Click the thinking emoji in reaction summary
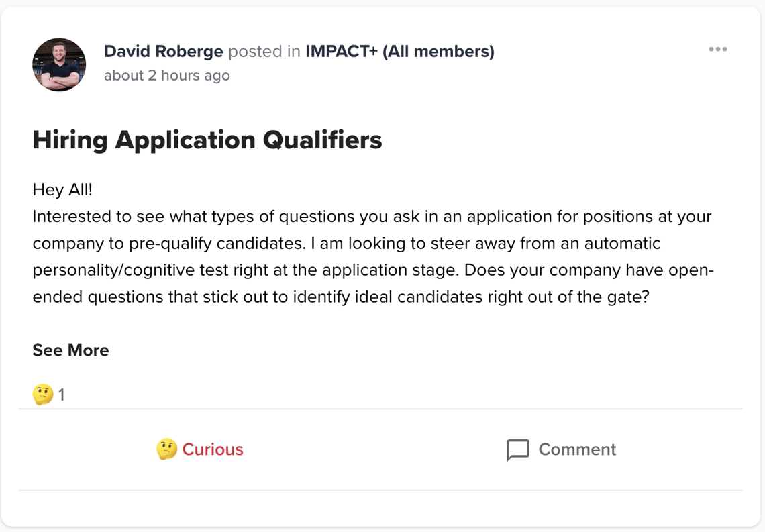The height and width of the screenshot is (532, 765). (43, 394)
